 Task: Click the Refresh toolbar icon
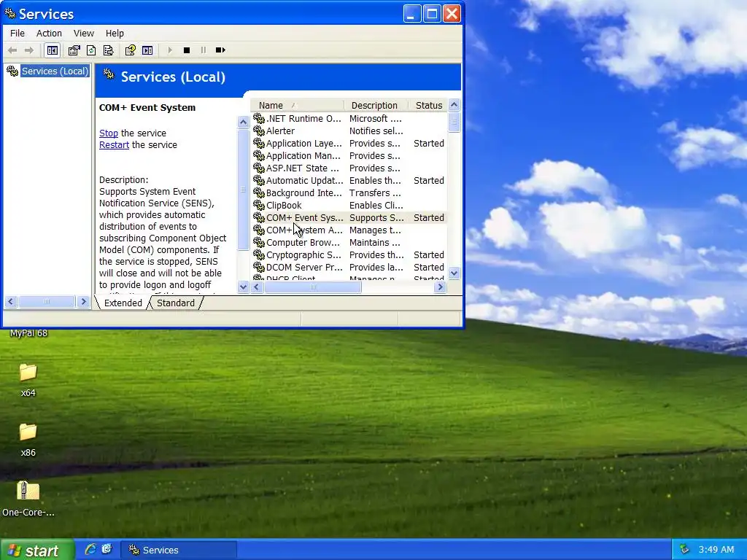(91, 50)
